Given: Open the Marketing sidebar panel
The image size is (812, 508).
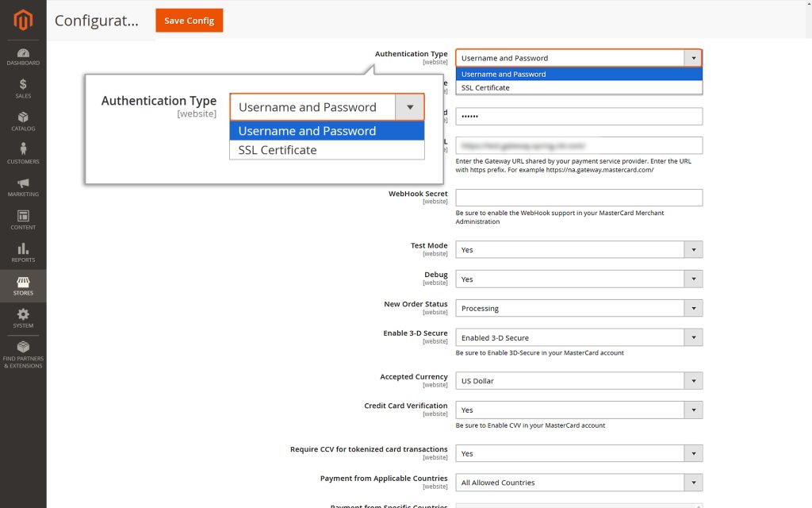Looking at the screenshot, I should [x=23, y=184].
